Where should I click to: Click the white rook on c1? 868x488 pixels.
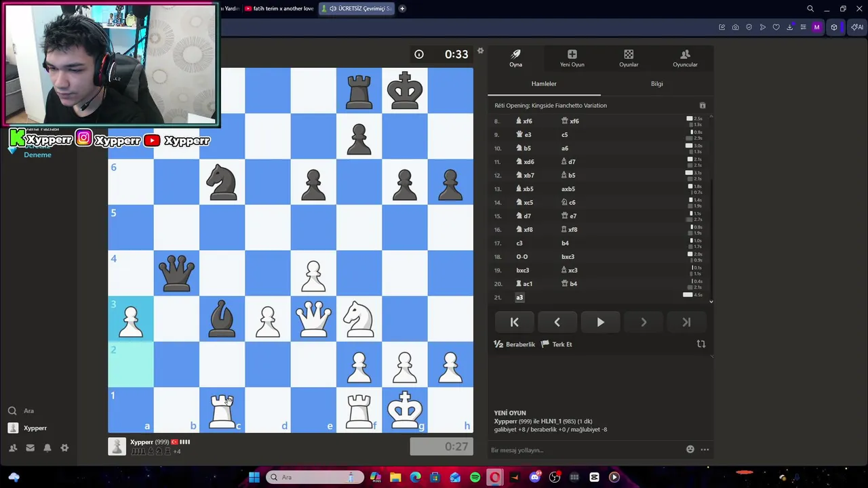222,410
